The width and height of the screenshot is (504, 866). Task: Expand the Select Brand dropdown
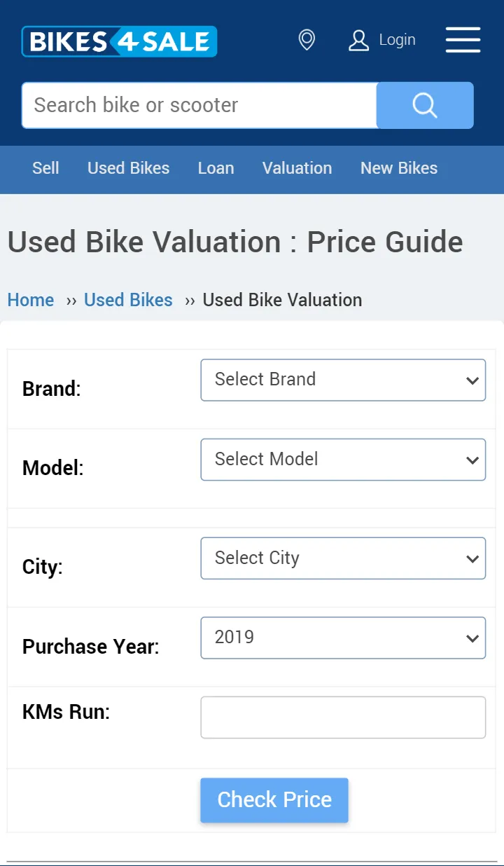pyautogui.click(x=343, y=380)
